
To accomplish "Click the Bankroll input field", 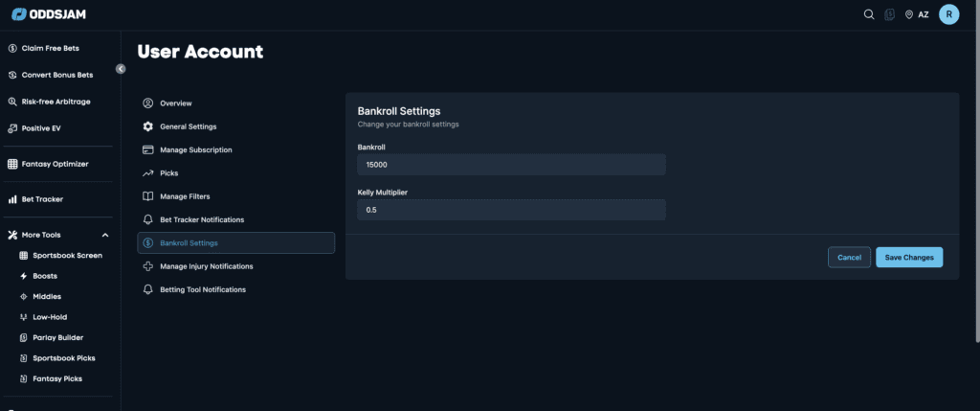I will click(511, 165).
